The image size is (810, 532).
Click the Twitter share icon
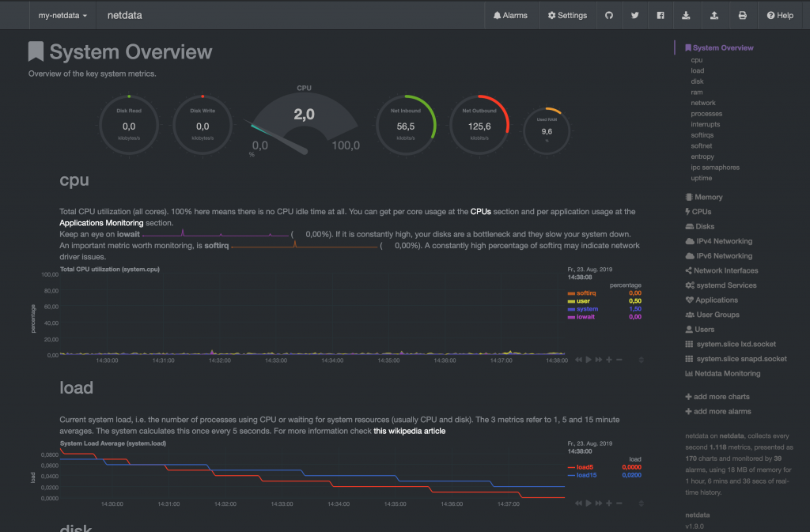coord(634,14)
